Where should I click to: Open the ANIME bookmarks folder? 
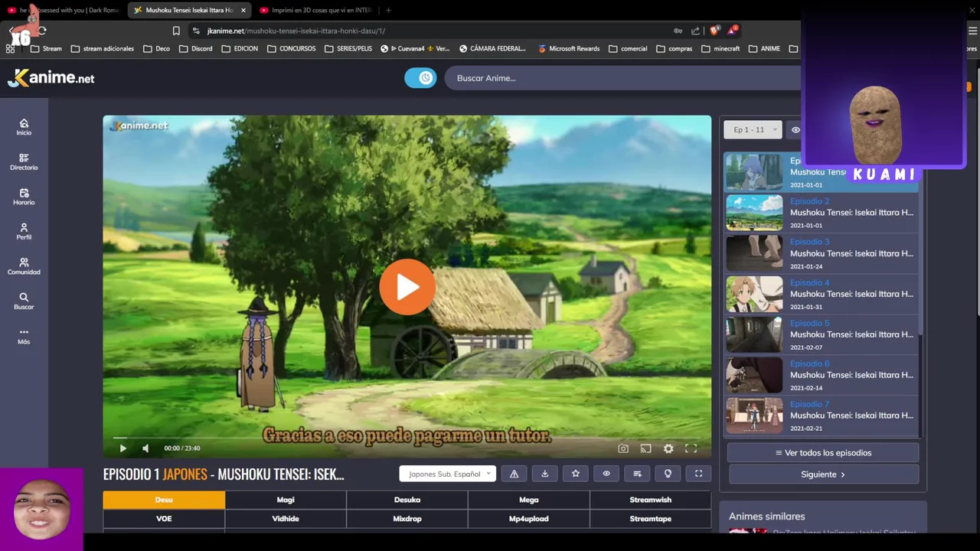click(764, 49)
